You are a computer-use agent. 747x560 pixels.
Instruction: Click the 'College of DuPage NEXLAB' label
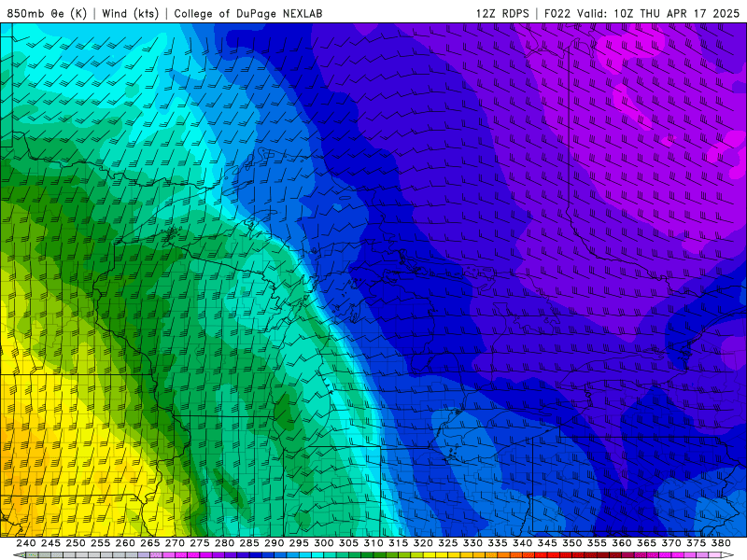tap(248, 13)
